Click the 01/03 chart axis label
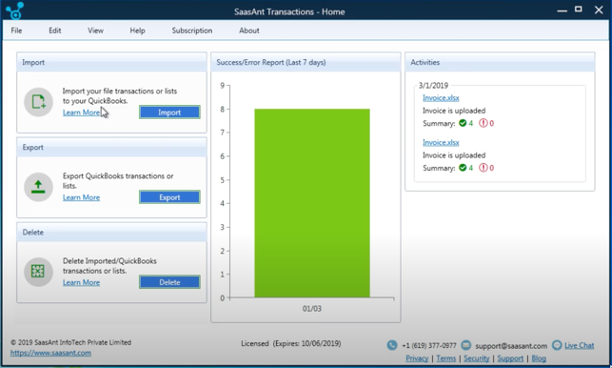 click(x=312, y=309)
